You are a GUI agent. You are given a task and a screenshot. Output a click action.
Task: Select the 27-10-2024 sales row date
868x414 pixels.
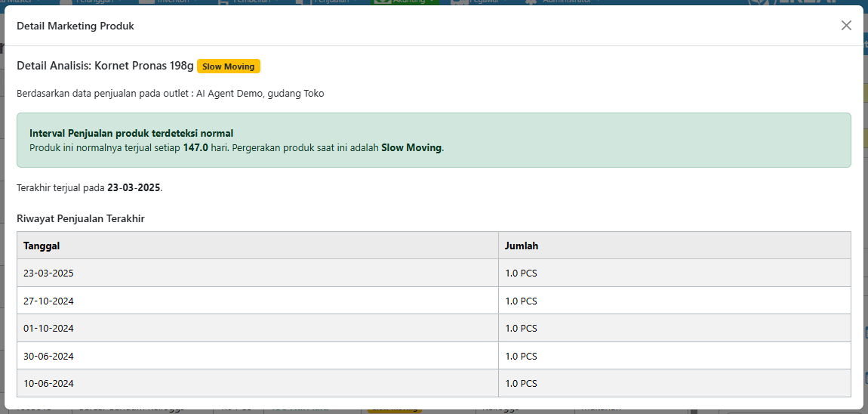(49, 301)
